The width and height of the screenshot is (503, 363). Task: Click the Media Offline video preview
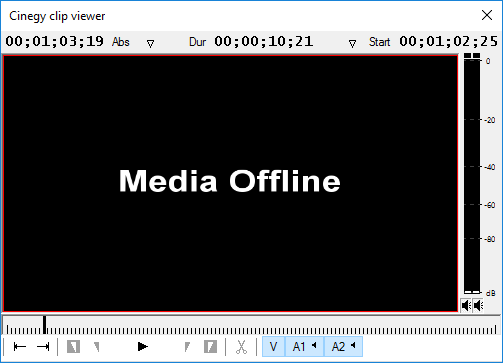(x=230, y=184)
